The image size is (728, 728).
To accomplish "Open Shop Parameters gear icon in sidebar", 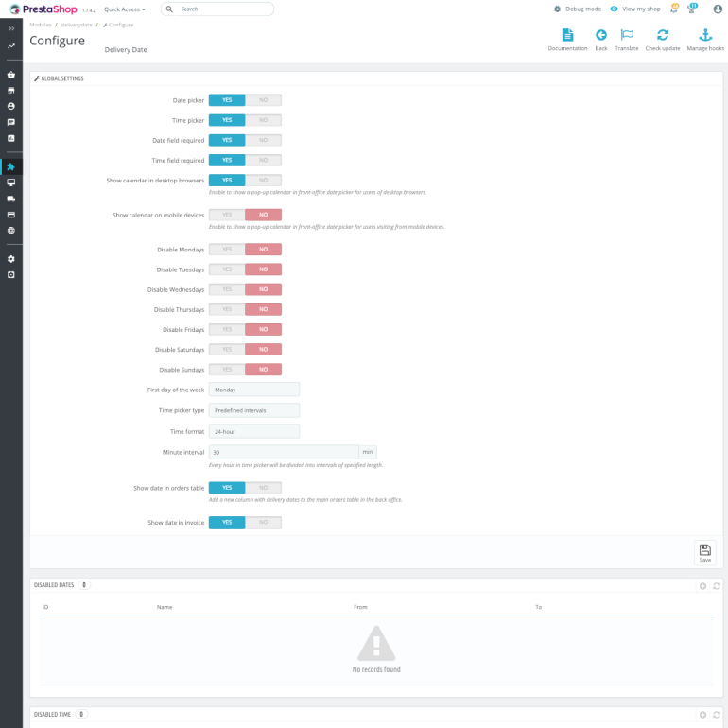I will tap(11, 259).
